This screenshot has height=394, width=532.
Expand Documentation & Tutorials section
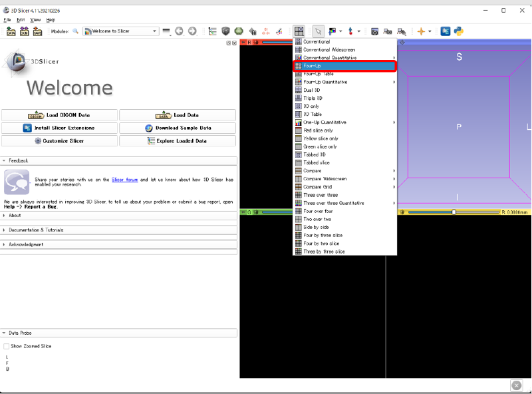(x=36, y=230)
